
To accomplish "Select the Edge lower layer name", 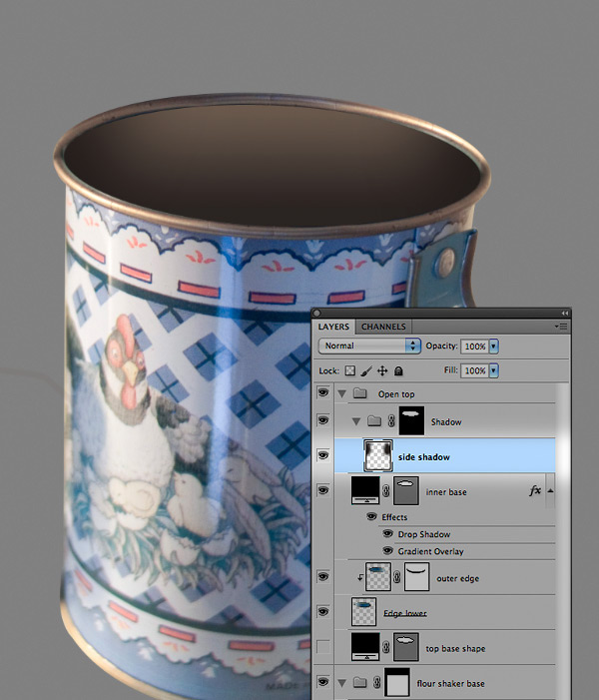I will tap(405, 613).
